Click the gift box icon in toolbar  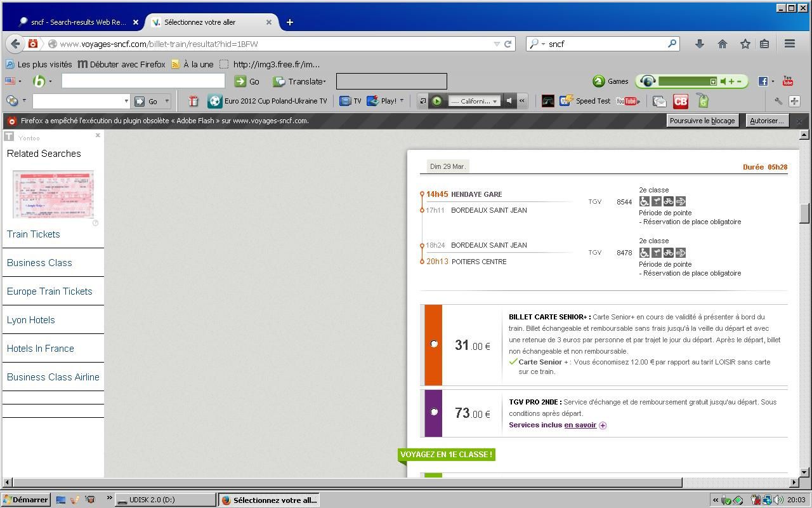click(x=193, y=101)
